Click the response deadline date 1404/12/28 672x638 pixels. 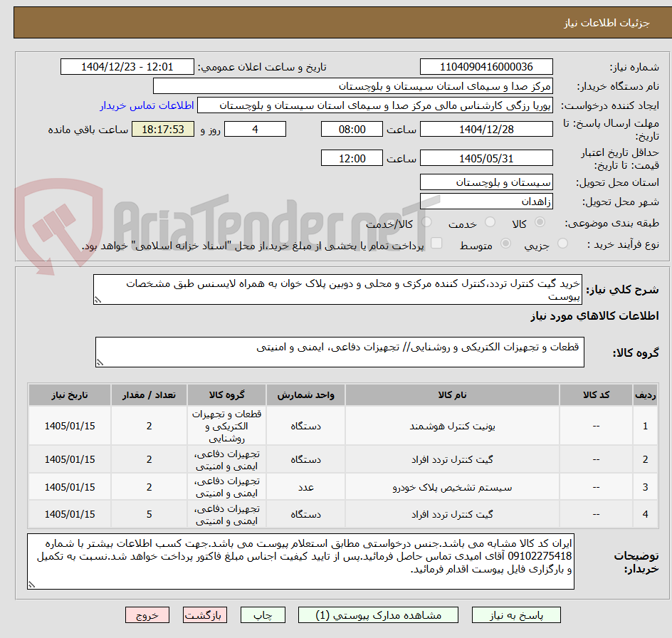(x=486, y=129)
